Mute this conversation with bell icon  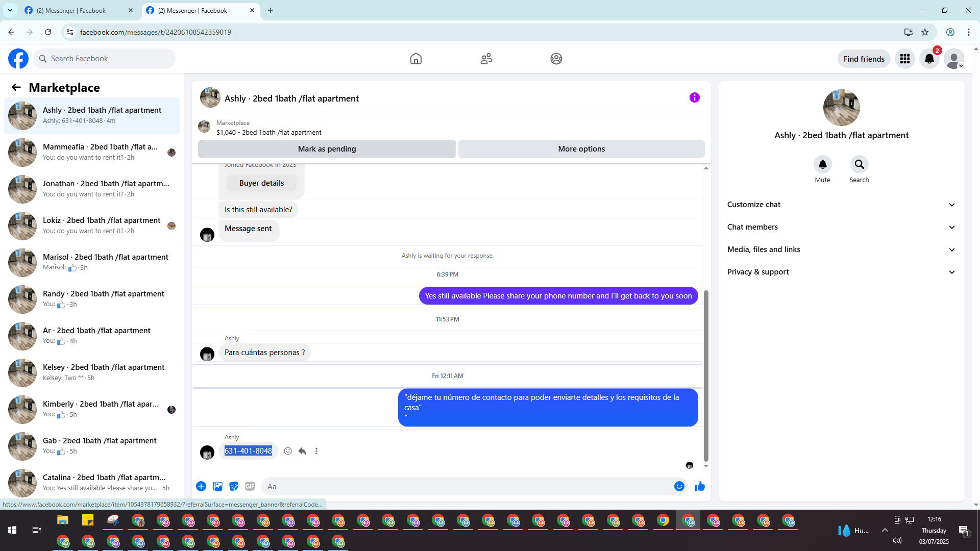pyautogui.click(x=822, y=164)
